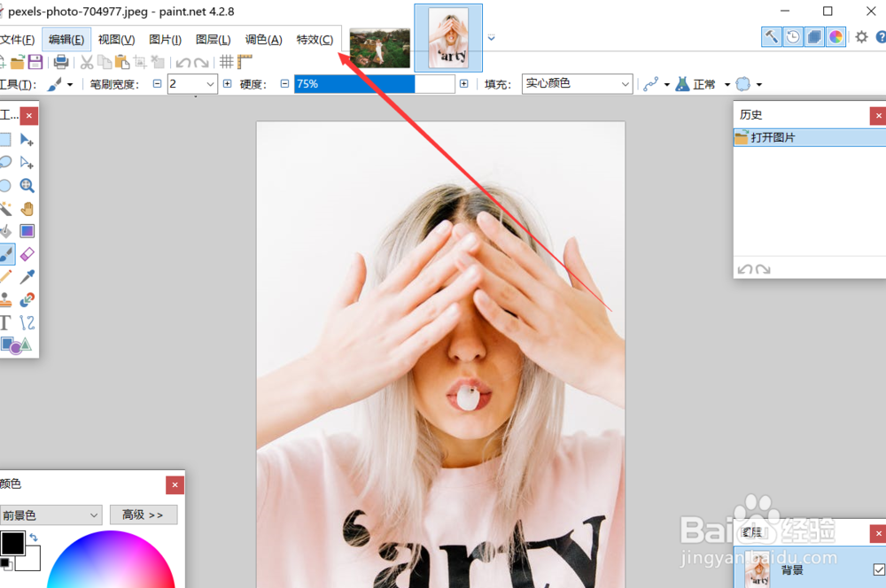Click the Crop to Selection icon
886x588 pixels.
(x=140, y=62)
